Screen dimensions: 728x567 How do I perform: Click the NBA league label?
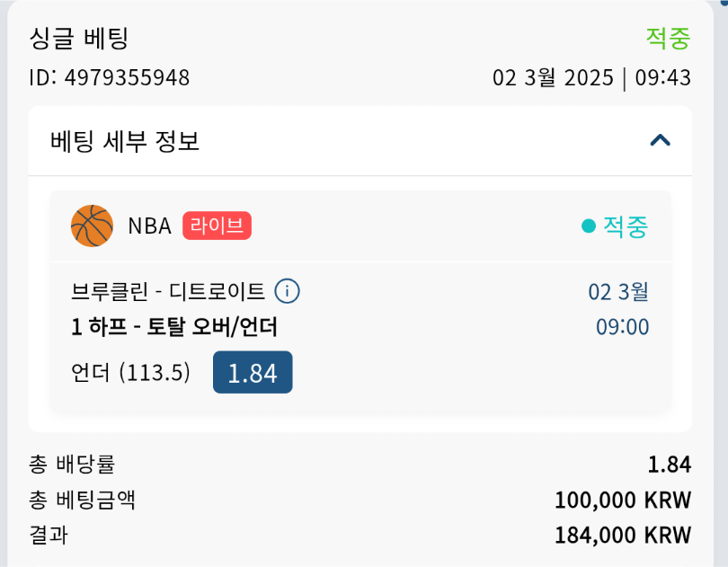(149, 226)
